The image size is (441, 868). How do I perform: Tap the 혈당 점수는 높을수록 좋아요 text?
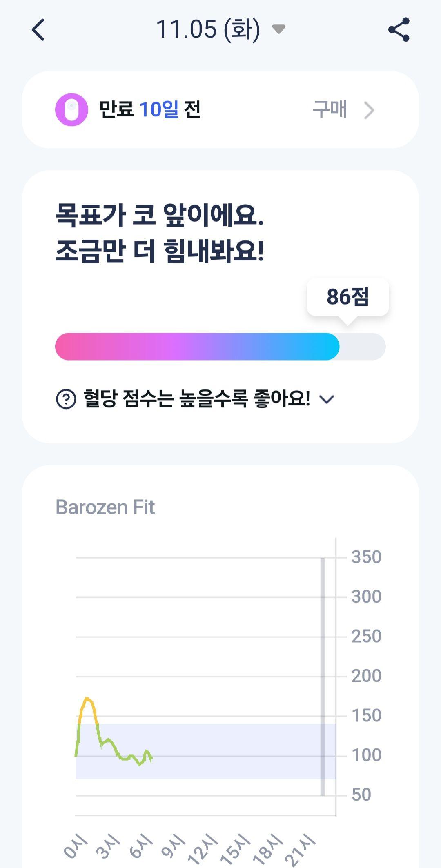coord(196,398)
